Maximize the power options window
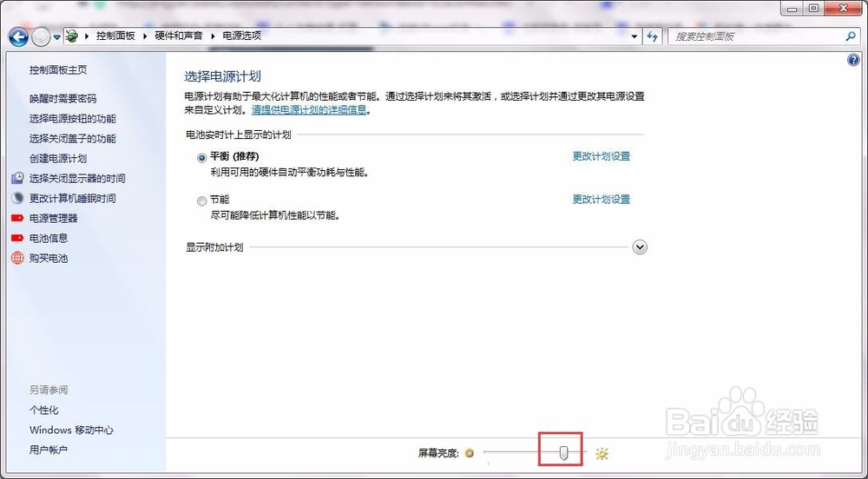 (x=813, y=8)
